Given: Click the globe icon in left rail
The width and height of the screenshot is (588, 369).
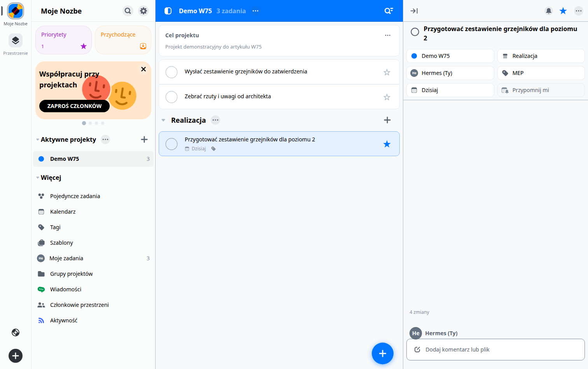Looking at the screenshot, I should point(16,332).
